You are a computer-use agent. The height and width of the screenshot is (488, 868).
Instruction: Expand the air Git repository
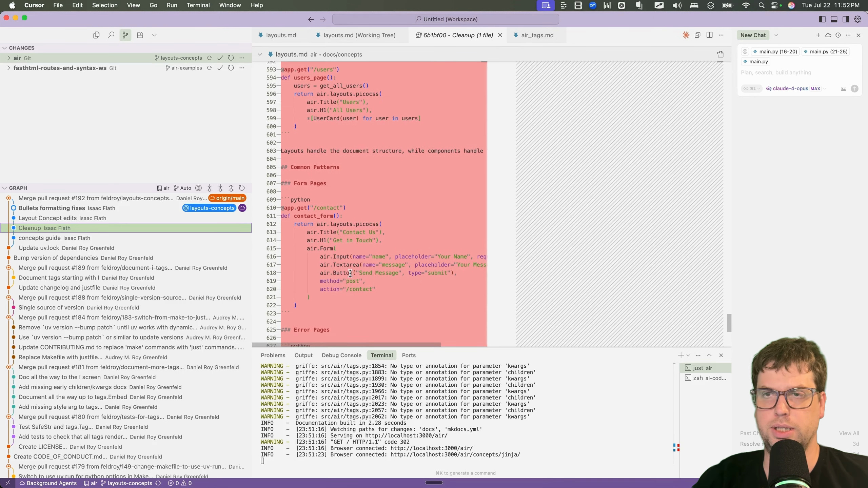coord(8,58)
